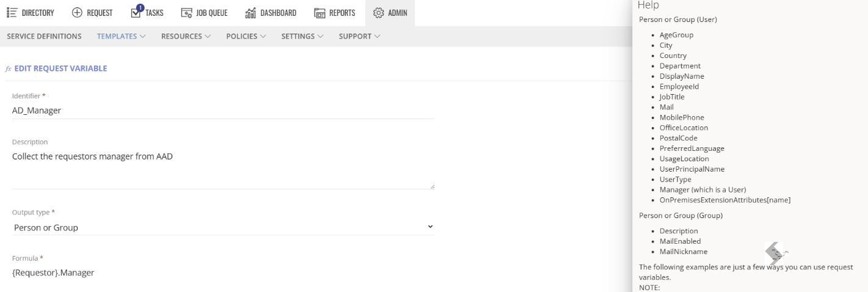Click the floating logo icon in Help panel
Image resolution: width=868 pixels, height=292 pixels.
776,253
